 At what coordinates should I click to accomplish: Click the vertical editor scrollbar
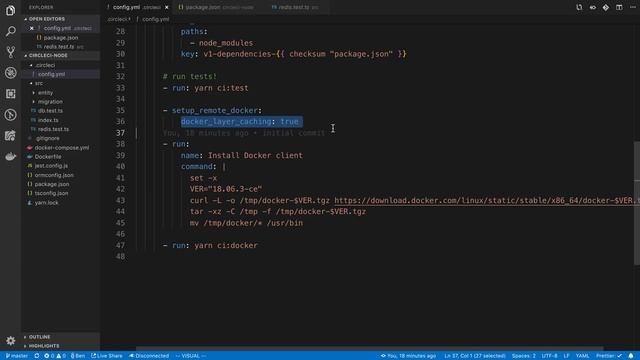(x=637, y=203)
